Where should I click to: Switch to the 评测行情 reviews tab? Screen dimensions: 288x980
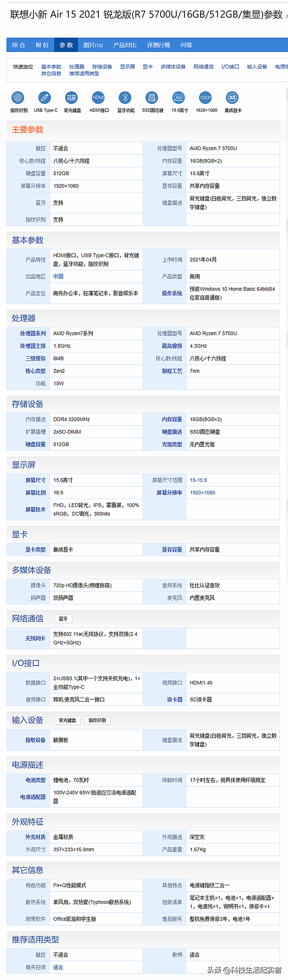(x=159, y=45)
